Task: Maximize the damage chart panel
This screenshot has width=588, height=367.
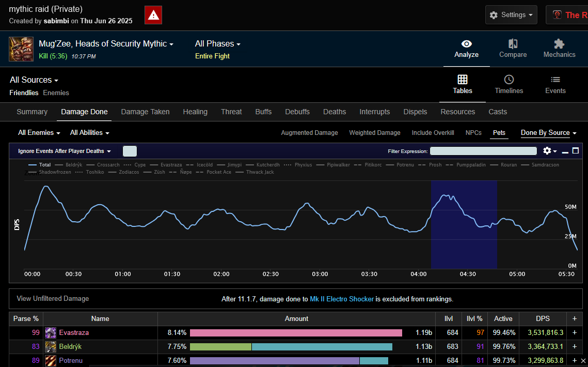Action: 576,150
